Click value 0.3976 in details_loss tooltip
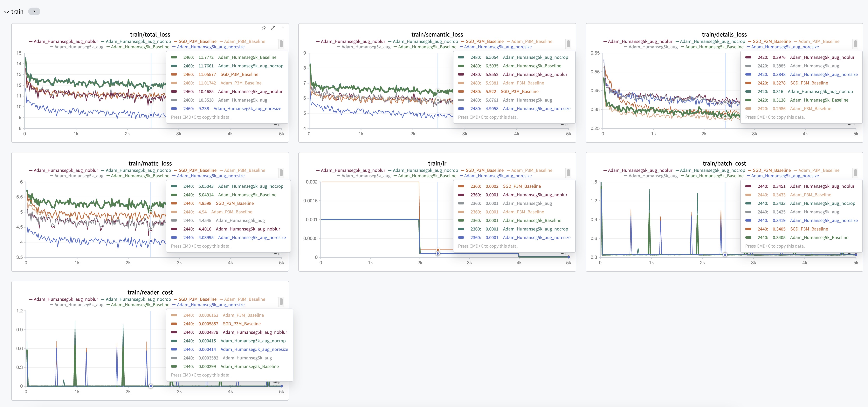Image resolution: width=868 pixels, height=407 pixels. pyautogui.click(x=779, y=57)
